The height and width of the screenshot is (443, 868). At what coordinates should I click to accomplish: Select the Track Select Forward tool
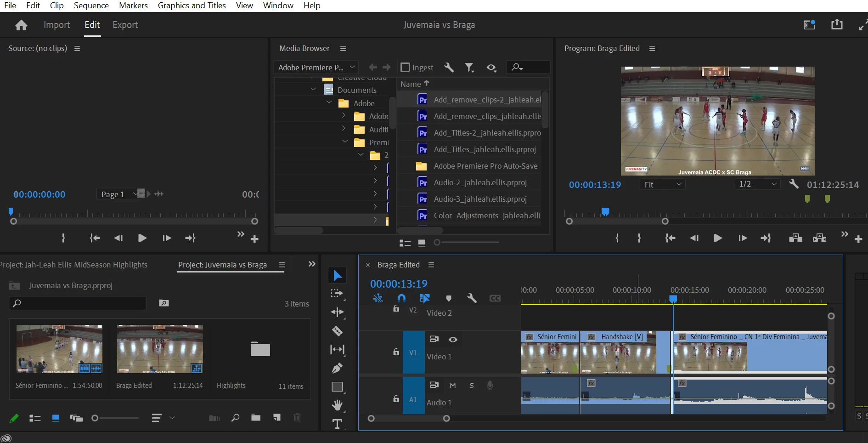point(337,294)
